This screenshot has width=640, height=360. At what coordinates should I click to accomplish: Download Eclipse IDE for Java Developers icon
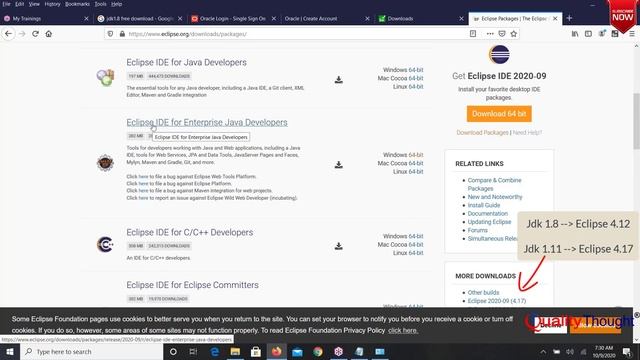pyautogui.click(x=338, y=80)
